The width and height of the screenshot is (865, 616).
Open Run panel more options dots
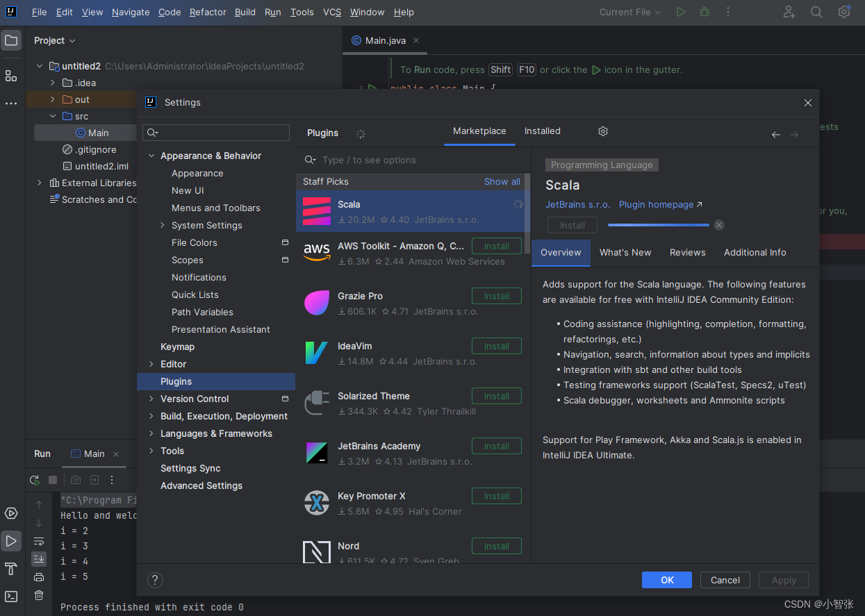click(x=112, y=480)
